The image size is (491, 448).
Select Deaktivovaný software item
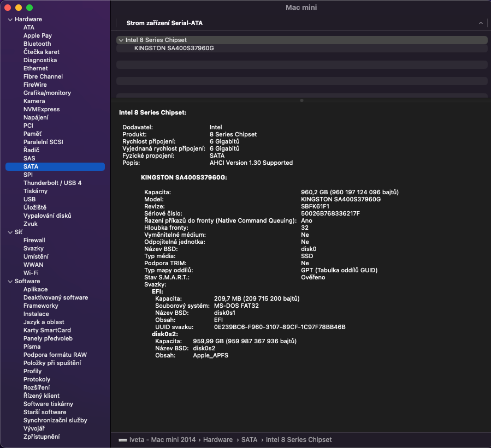click(56, 297)
